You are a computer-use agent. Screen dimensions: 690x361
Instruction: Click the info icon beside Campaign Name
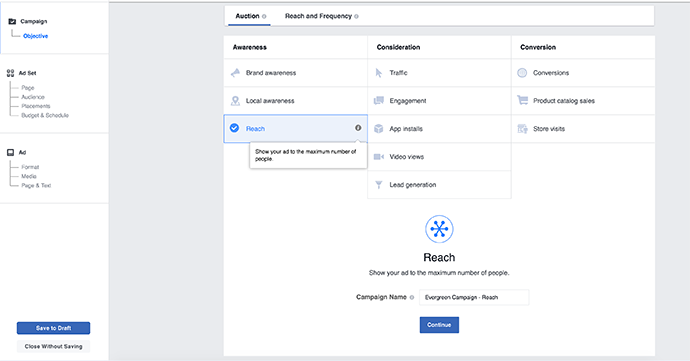412,297
